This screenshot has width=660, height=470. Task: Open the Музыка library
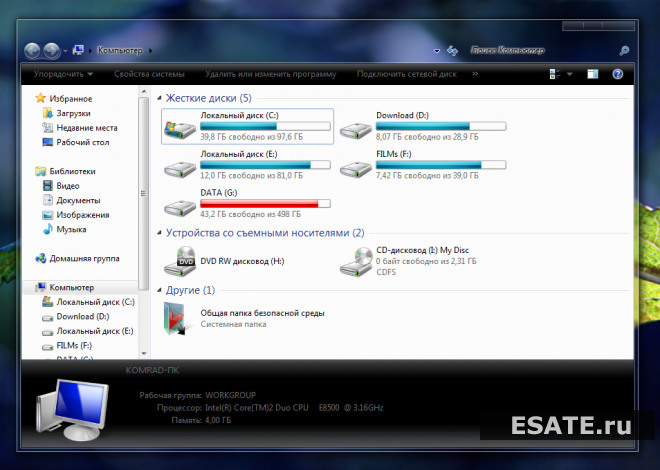[71, 229]
